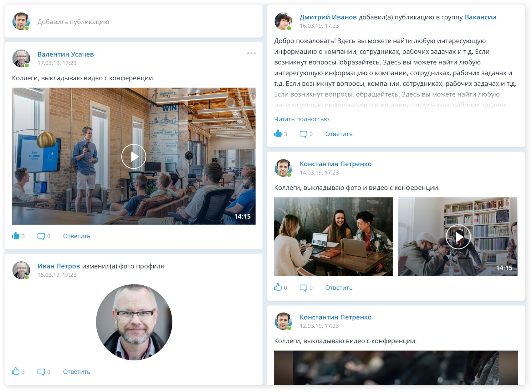Open Валентин Усачев's avatar next to his name
This screenshot has height=392, width=532.
(x=21, y=58)
